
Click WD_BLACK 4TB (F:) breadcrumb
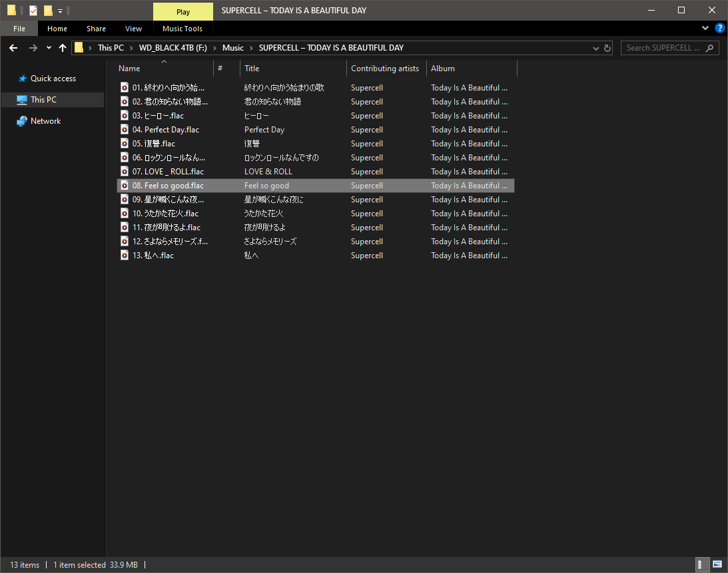(173, 48)
